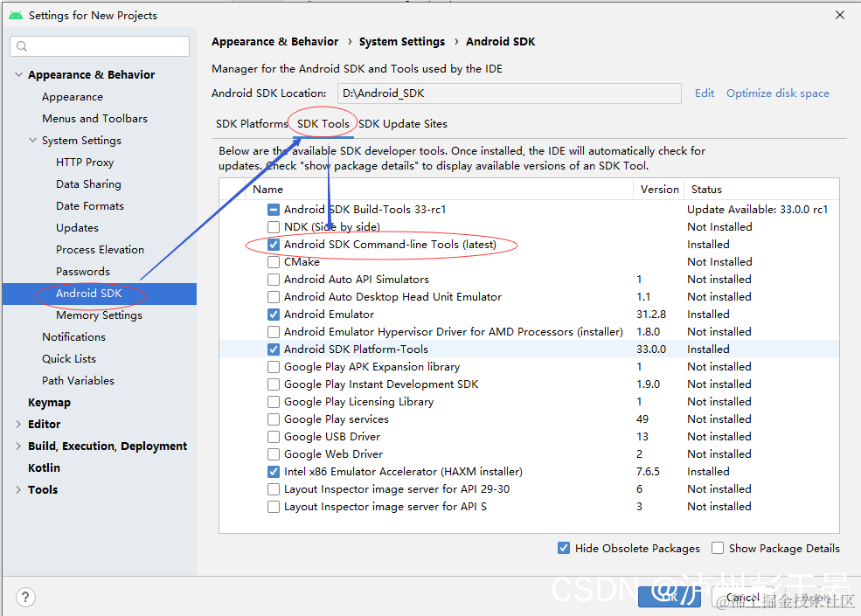Open Process Elevation settings

point(100,250)
